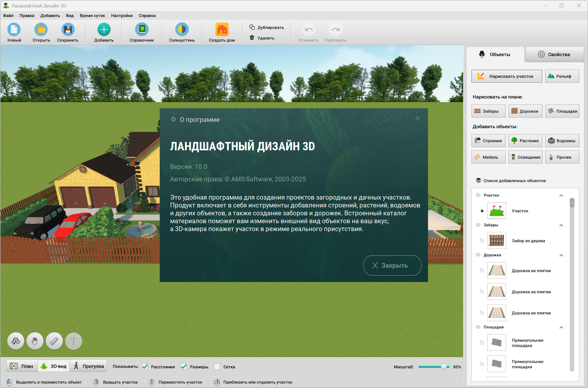This screenshot has width=588, height=388.
Task: Select the Забор из дерева thumbnail
Action: (496, 241)
